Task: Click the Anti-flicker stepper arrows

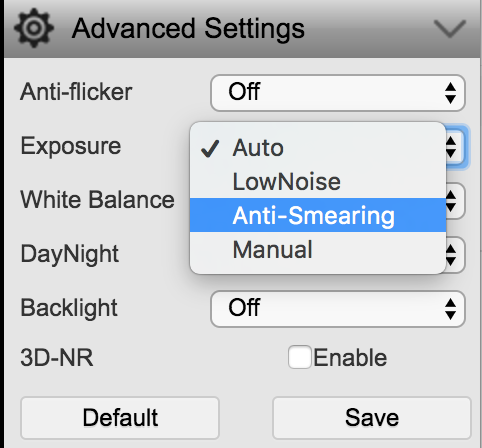Action: point(450,93)
